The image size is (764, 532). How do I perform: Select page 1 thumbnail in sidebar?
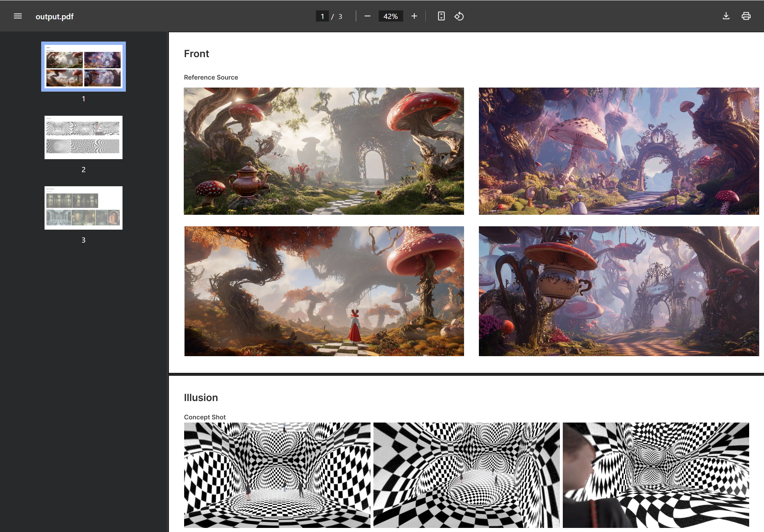pyautogui.click(x=84, y=66)
